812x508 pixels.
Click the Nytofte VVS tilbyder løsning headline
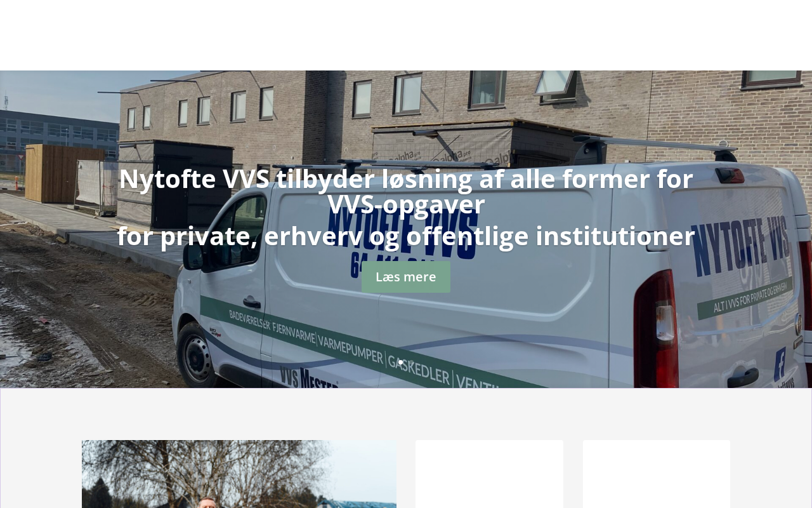(406, 191)
